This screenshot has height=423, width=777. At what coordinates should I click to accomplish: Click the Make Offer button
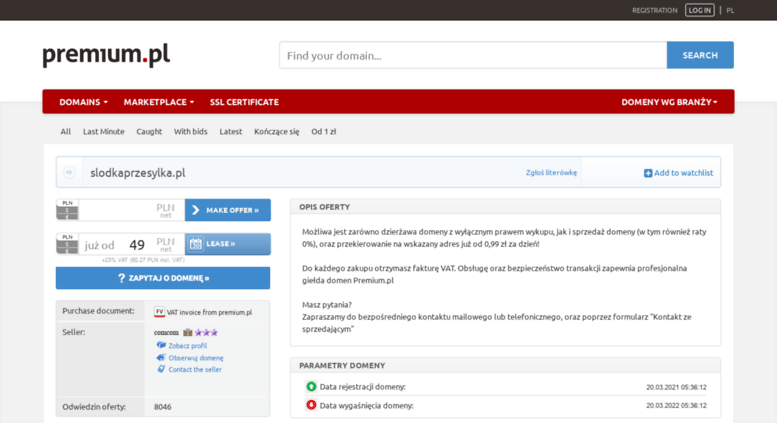[x=228, y=210]
